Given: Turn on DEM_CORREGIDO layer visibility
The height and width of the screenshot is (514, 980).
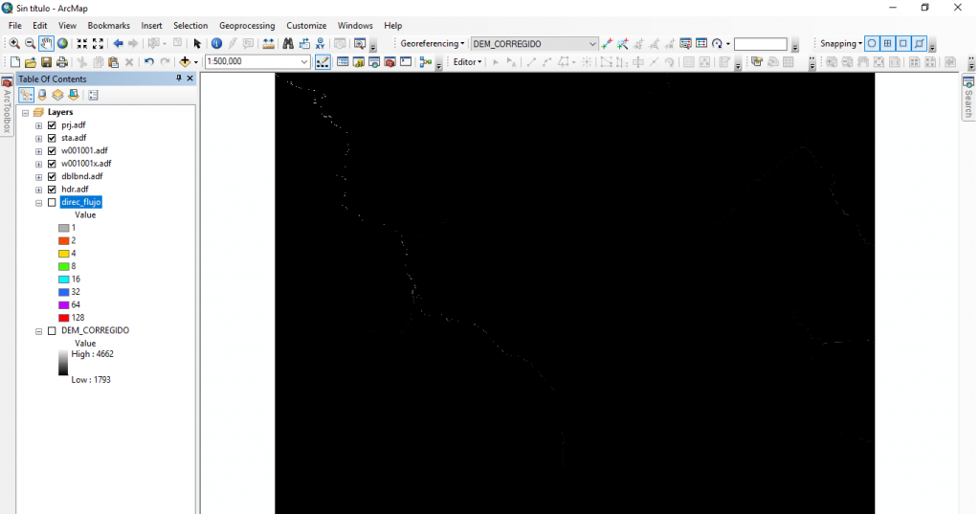Looking at the screenshot, I should [52, 330].
